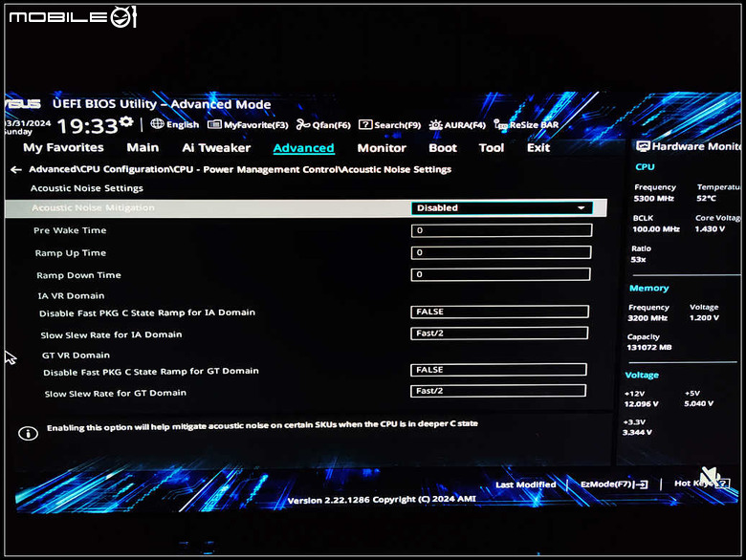Click the CPU Ratio 53x value
This screenshot has width=746, height=560.
point(639,260)
